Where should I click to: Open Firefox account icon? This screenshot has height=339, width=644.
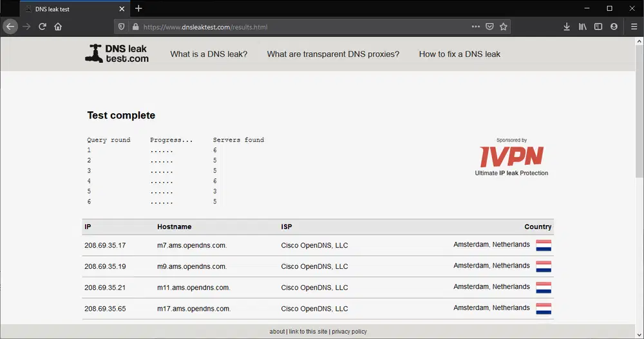pyautogui.click(x=614, y=26)
